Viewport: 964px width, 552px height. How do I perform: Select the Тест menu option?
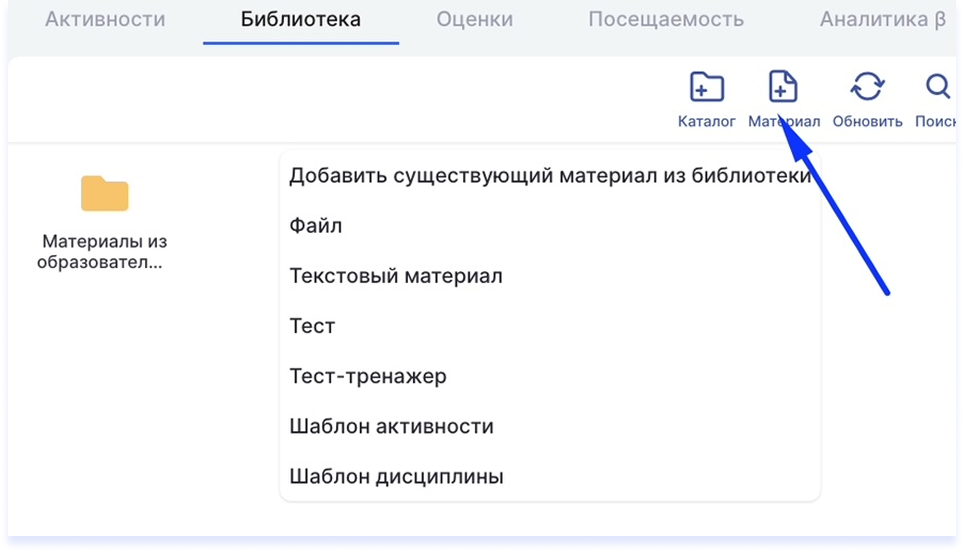(x=550, y=326)
